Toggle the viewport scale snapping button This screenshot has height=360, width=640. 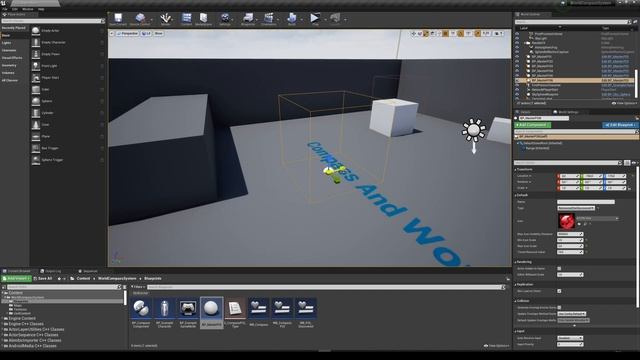tap(478, 33)
